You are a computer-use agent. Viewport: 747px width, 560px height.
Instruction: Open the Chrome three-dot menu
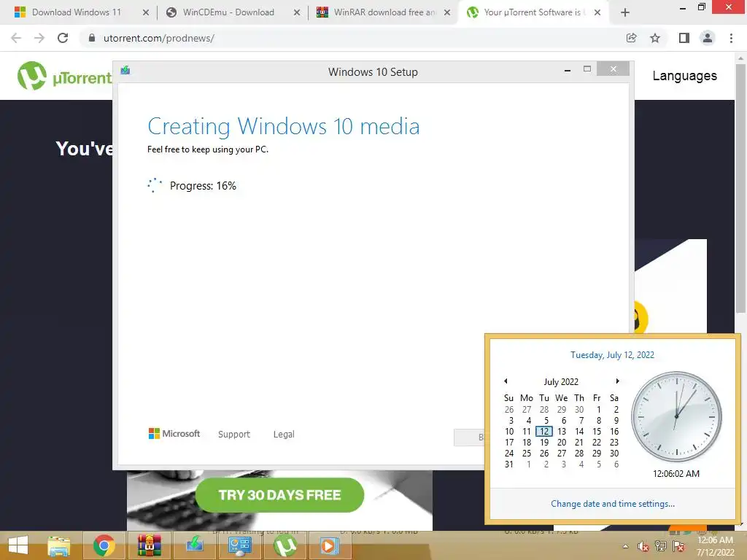pos(731,38)
